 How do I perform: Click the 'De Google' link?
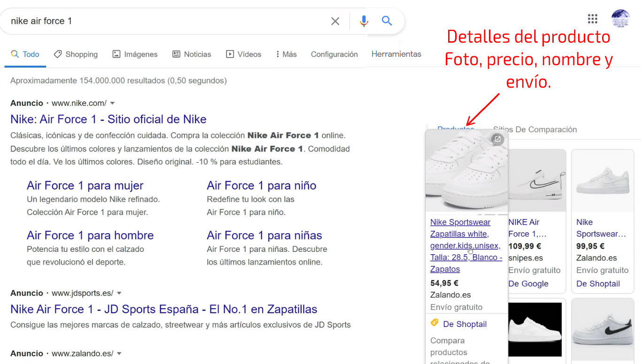(x=528, y=284)
